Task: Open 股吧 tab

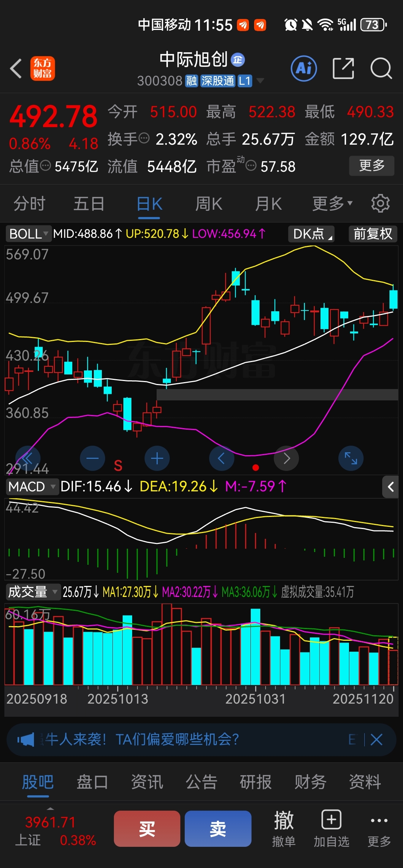Action: [38, 782]
